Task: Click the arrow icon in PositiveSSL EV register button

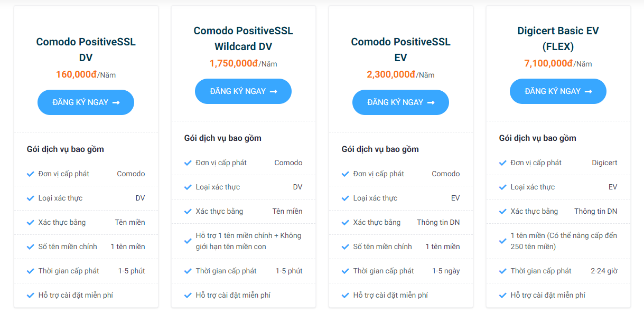Action: click(431, 102)
